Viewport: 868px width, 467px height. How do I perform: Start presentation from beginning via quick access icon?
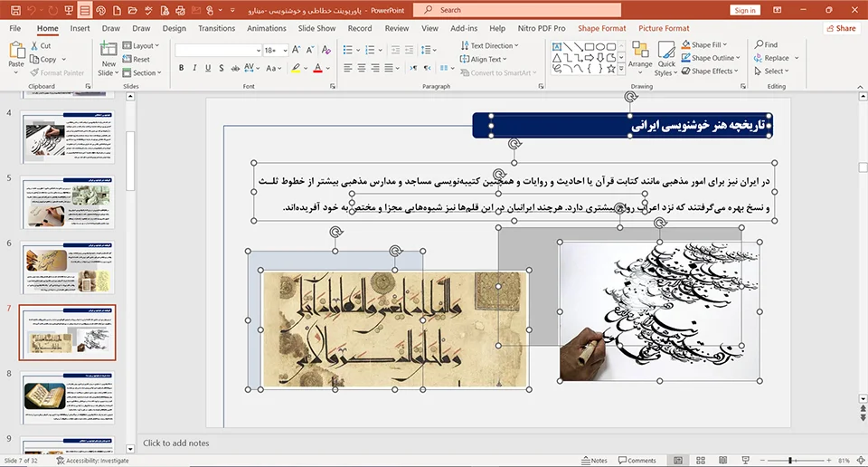click(69, 10)
